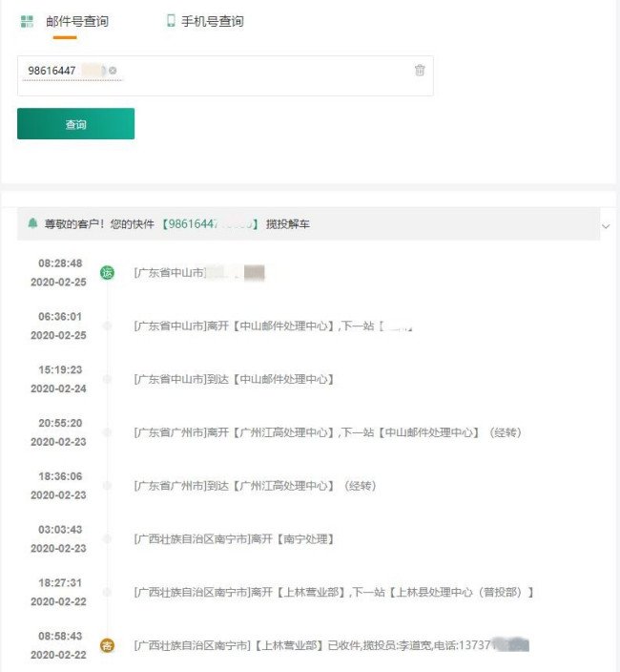Select 18:27:31 entry 离开【上林营业部】
620x672 pixels.
tap(334, 592)
